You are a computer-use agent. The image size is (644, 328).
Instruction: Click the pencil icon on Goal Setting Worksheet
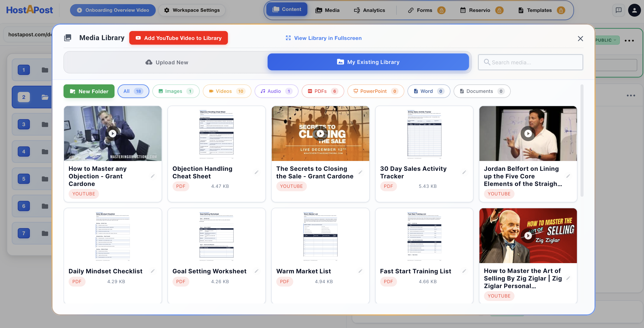pos(256,271)
